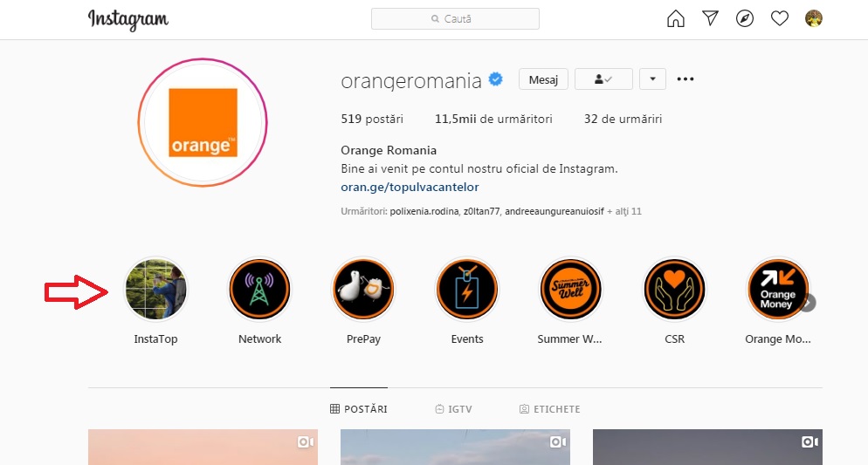Screen dimensions: 868x465
Task: Switch to the POSTĂRI tab
Action: [359, 409]
